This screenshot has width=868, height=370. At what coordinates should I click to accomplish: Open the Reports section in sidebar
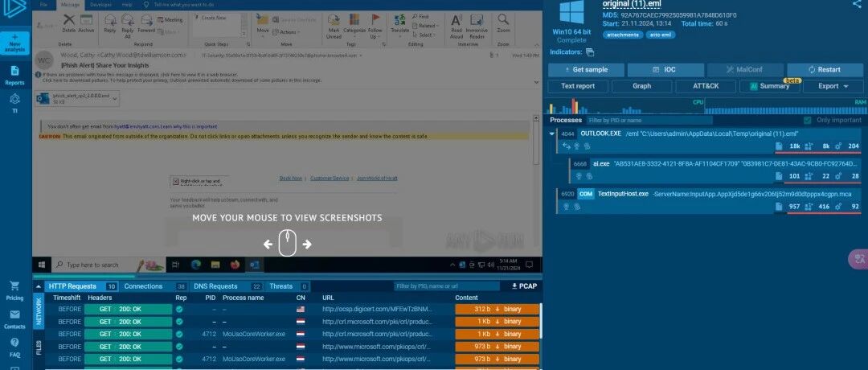15,76
